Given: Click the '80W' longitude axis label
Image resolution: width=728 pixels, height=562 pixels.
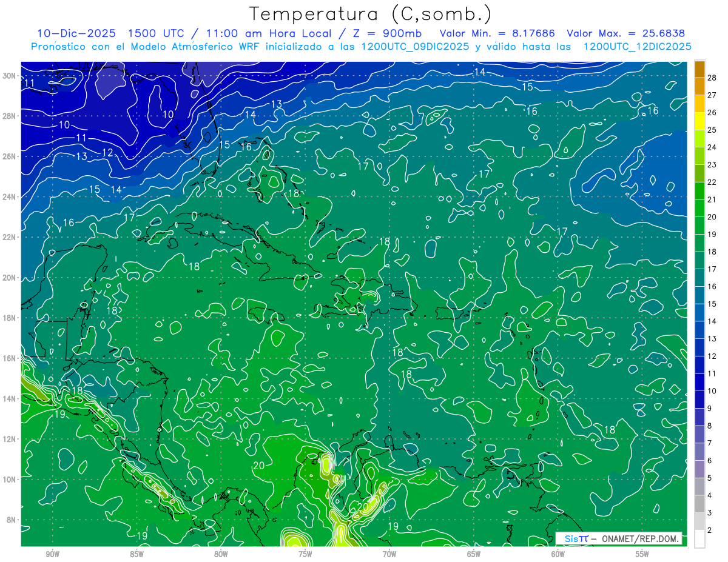Looking at the screenshot, I should point(221,554).
